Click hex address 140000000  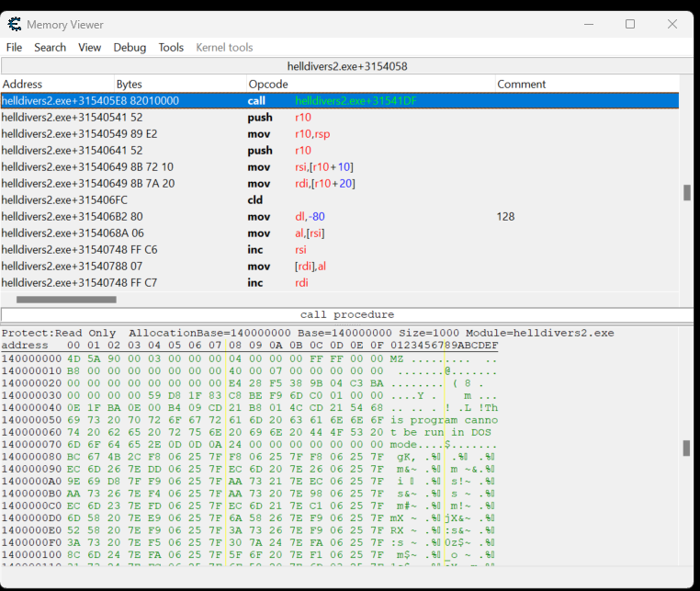click(x=31, y=358)
